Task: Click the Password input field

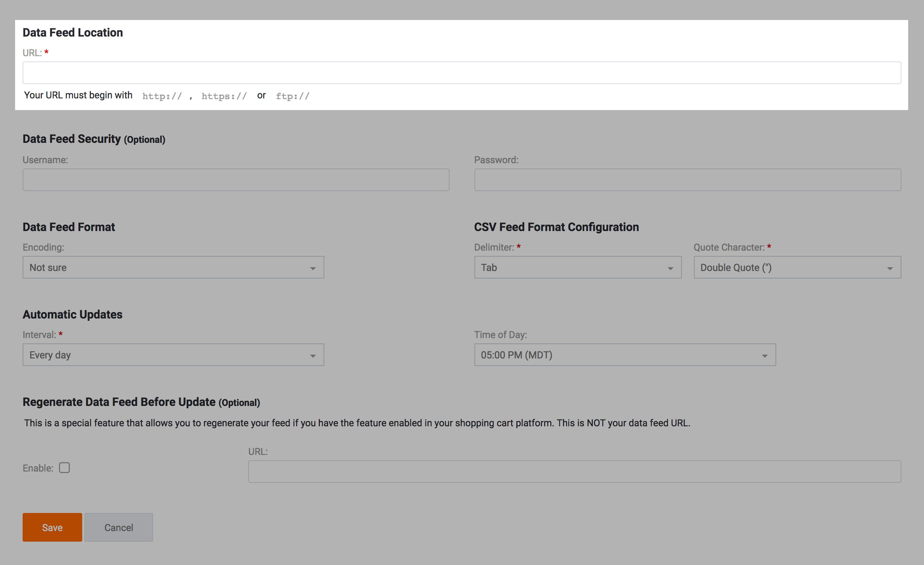Action: [687, 180]
